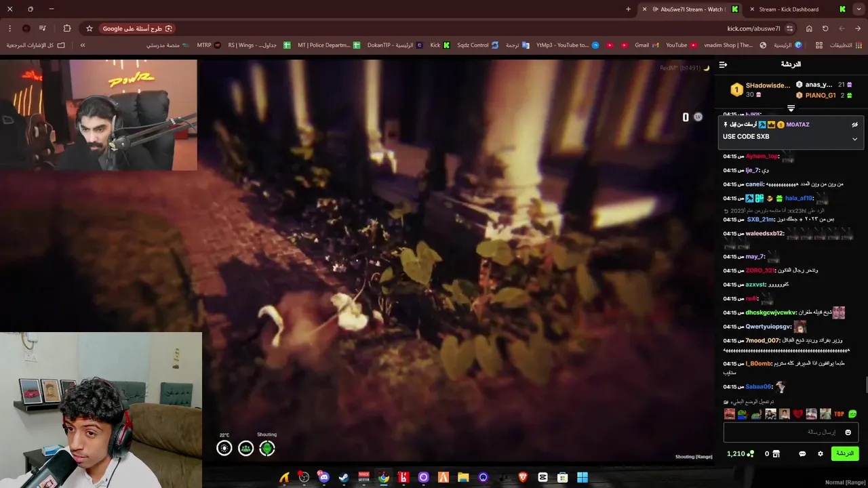Insert the TOP emote into chat

(839, 414)
